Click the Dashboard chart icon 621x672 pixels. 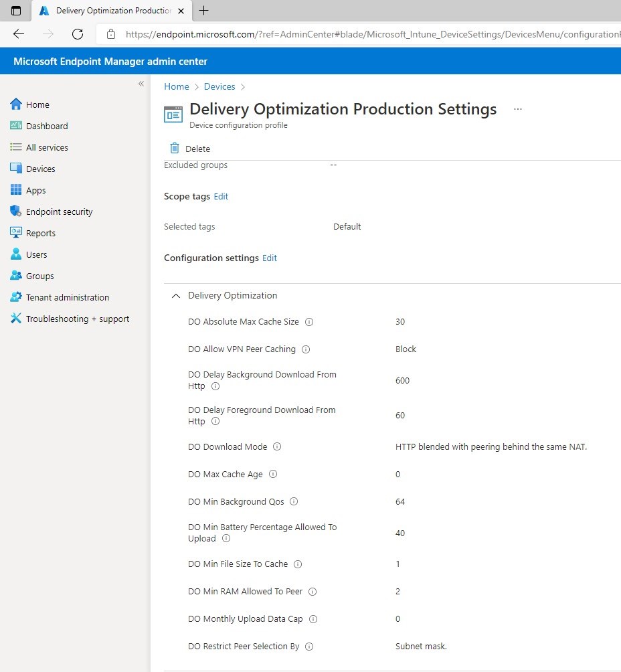[16, 126]
